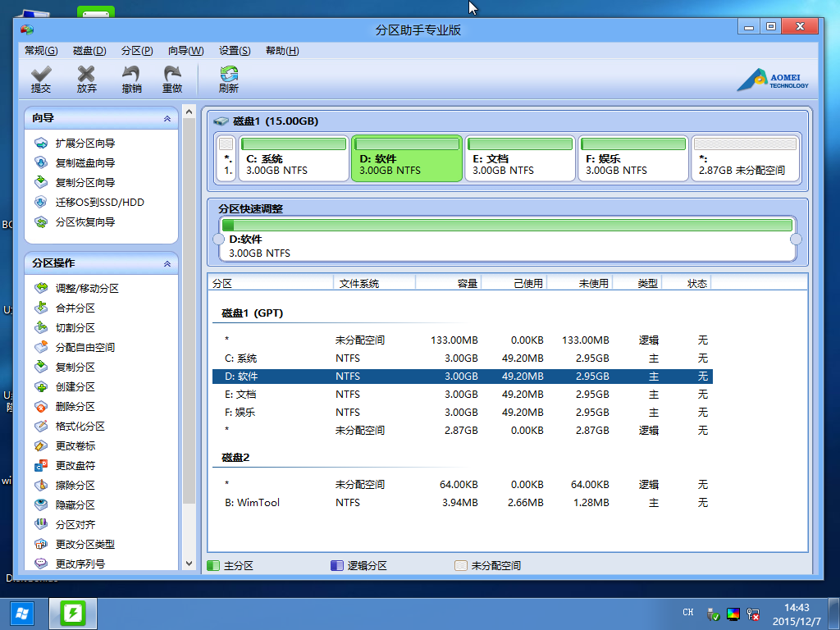Choose 分区对齐 operation
Viewport: 840px width, 630px height.
(x=65, y=524)
